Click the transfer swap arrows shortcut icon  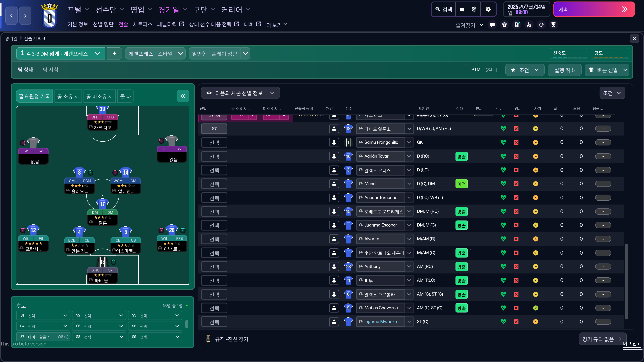pos(541,25)
